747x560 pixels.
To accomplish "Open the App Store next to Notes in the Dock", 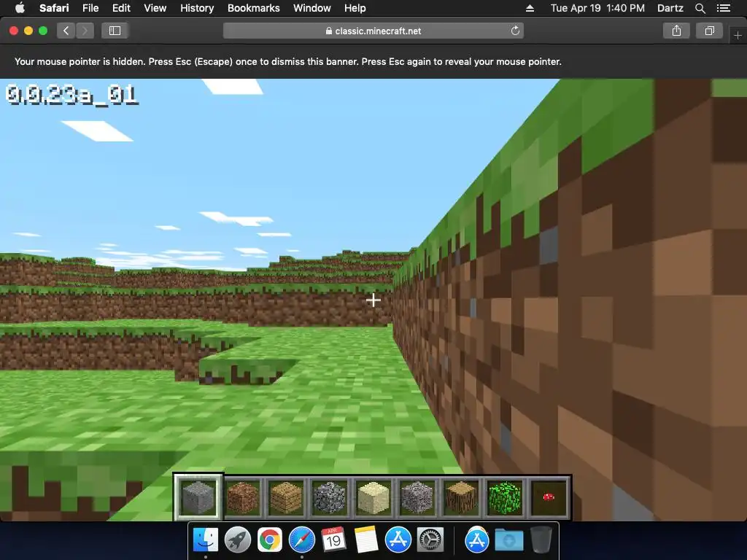I will (398, 540).
